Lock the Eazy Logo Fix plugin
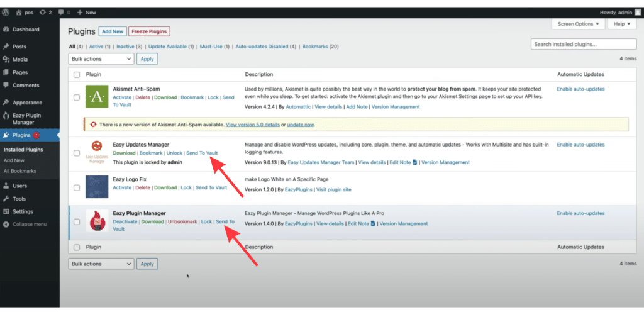 pyautogui.click(x=186, y=187)
